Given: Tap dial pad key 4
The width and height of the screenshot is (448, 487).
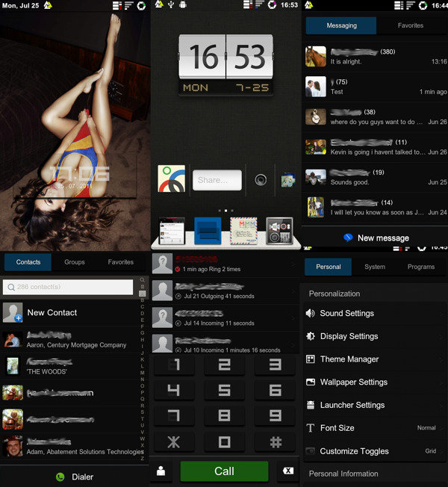Looking at the screenshot, I should 174,391.
